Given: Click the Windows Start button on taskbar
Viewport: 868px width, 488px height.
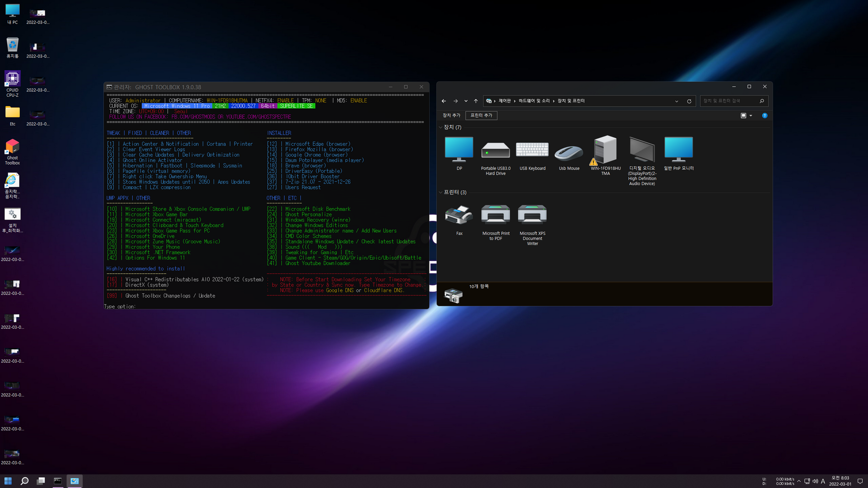Looking at the screenshot, I should [8, 481].
